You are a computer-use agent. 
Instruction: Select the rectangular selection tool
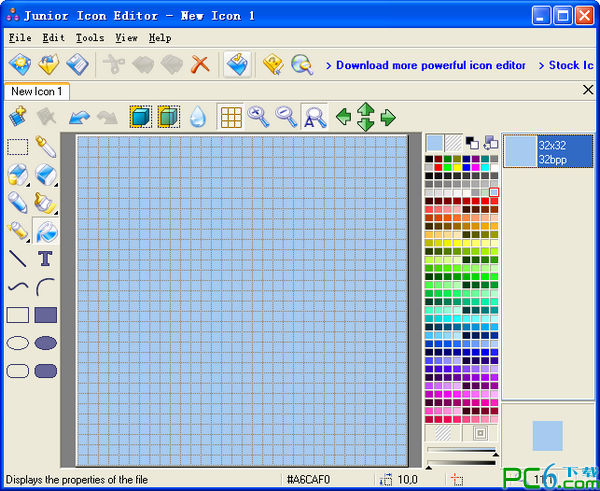[18, 147]
